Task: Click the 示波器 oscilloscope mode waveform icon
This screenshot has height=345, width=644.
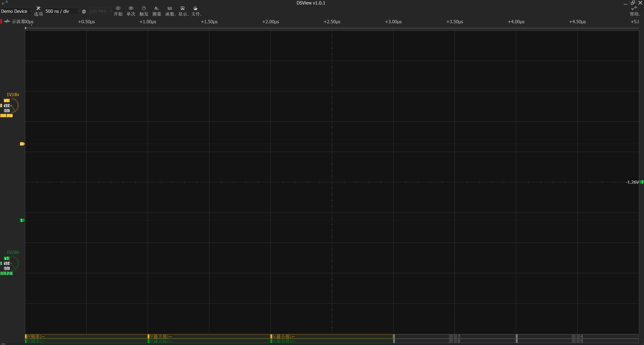Action: click(x=7, y=21)
